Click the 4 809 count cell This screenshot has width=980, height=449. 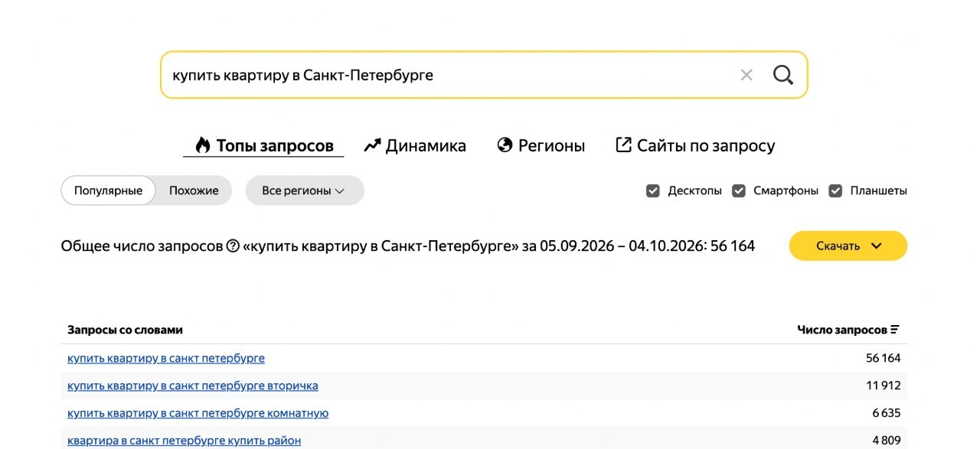click(x=887, y=441)
